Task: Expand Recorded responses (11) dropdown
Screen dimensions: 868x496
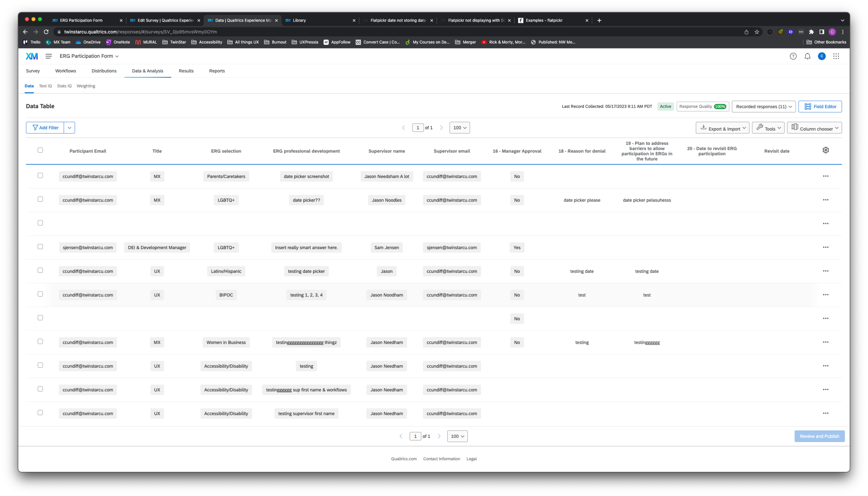Action: click(763, 107)
